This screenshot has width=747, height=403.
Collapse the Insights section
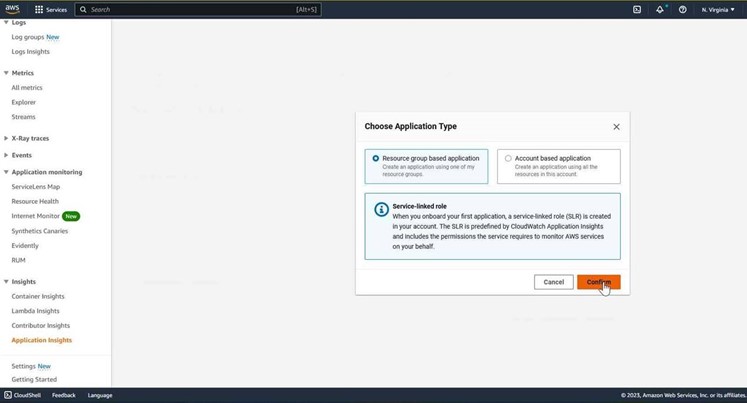(6, 282)
